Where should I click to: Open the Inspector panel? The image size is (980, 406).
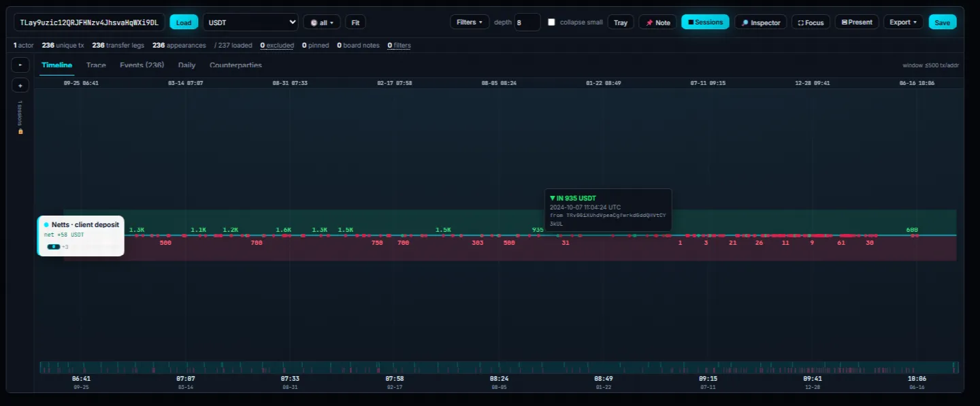pyautogui.click(x=761, y=22)
